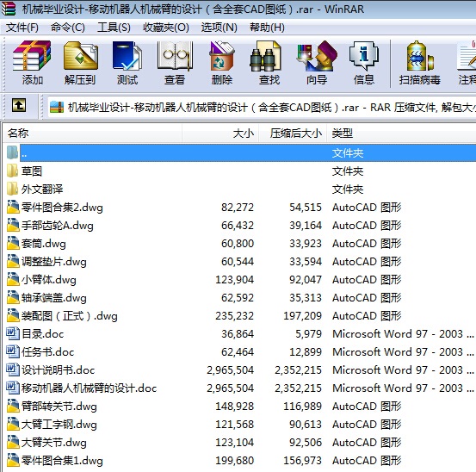Select file 小臂体.dwg
The image size is (476, 472).
(x=49, y=279)
